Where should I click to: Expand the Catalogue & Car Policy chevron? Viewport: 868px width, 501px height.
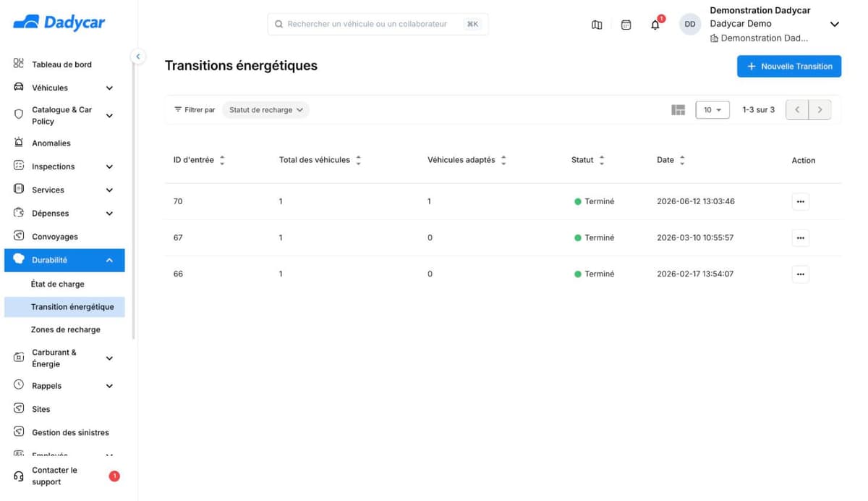point(109,116)
